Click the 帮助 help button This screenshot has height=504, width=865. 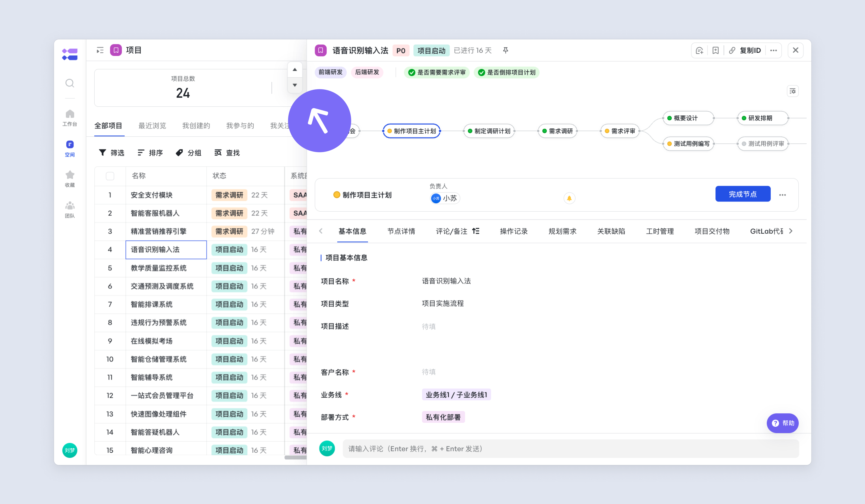[x=783, y=423]
